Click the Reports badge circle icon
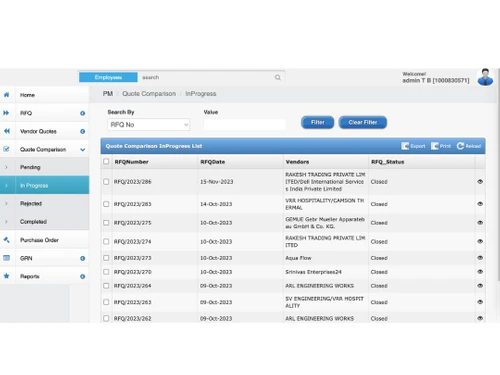Viewport: 500px width, 375px height. [82, 276]
